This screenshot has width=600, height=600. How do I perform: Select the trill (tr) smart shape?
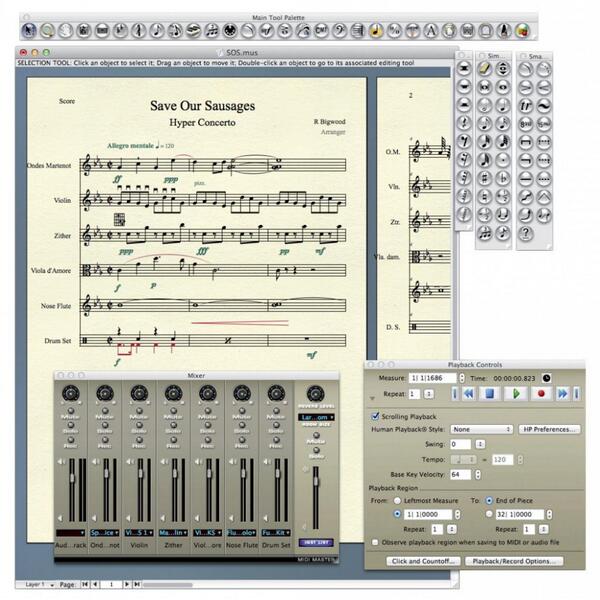[x=526, y=105]
